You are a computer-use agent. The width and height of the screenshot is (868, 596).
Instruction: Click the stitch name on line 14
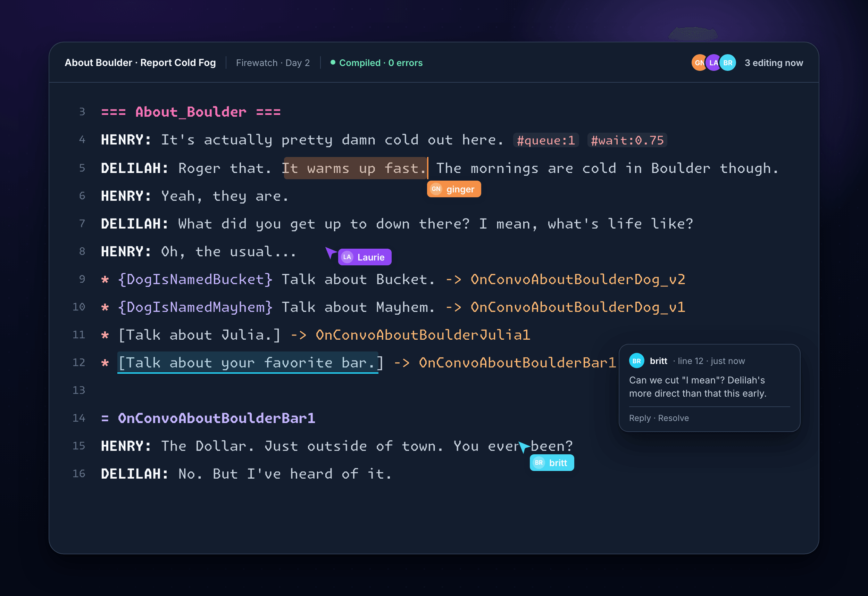[x=217, y=418]
